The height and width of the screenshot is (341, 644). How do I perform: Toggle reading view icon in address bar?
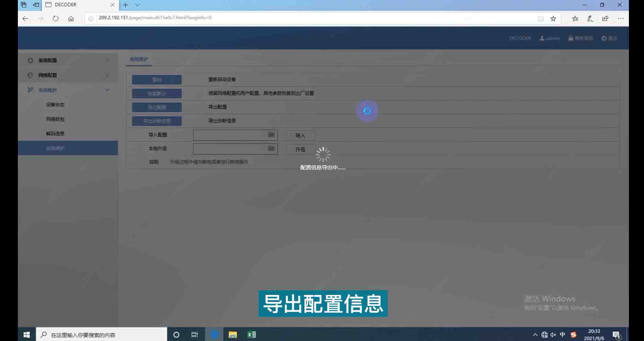pos(541,19)
